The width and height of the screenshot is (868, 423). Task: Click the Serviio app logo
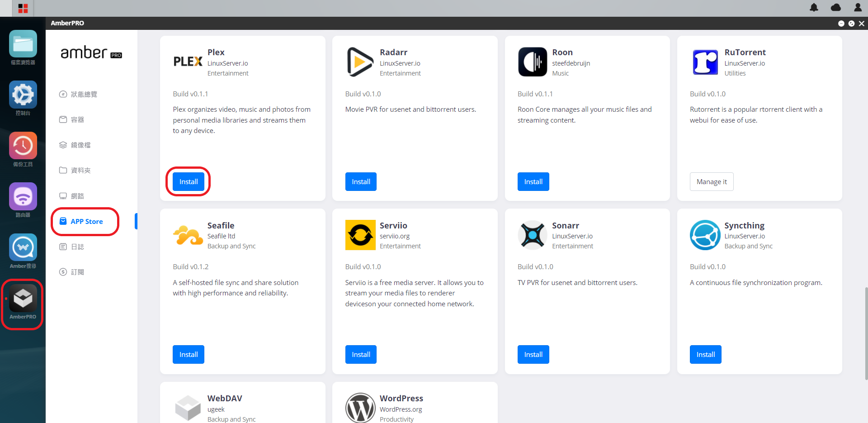coord(360,235)
